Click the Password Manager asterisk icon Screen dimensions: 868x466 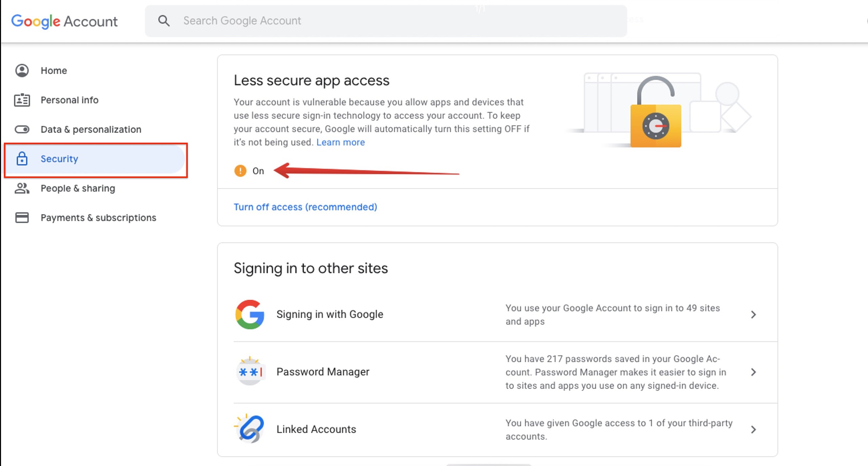coord(250,372)
